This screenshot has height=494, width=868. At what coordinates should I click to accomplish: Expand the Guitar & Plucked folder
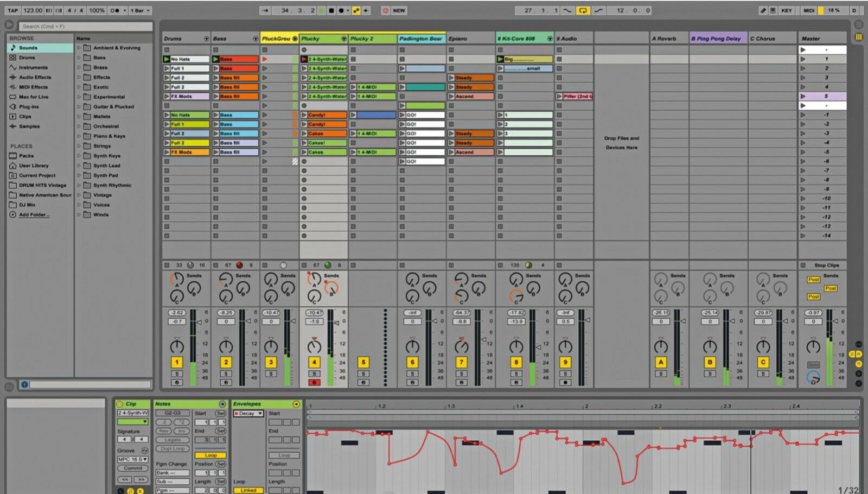(79, 106)
